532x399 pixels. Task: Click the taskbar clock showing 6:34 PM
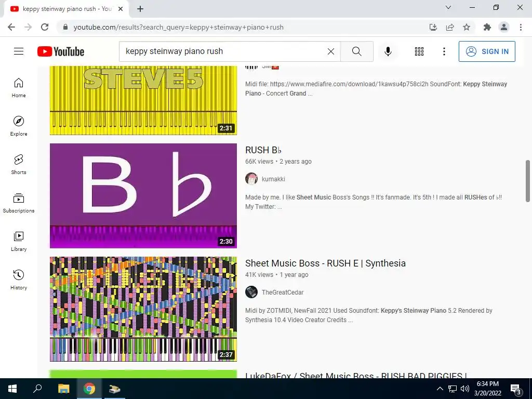click(487, 389)
